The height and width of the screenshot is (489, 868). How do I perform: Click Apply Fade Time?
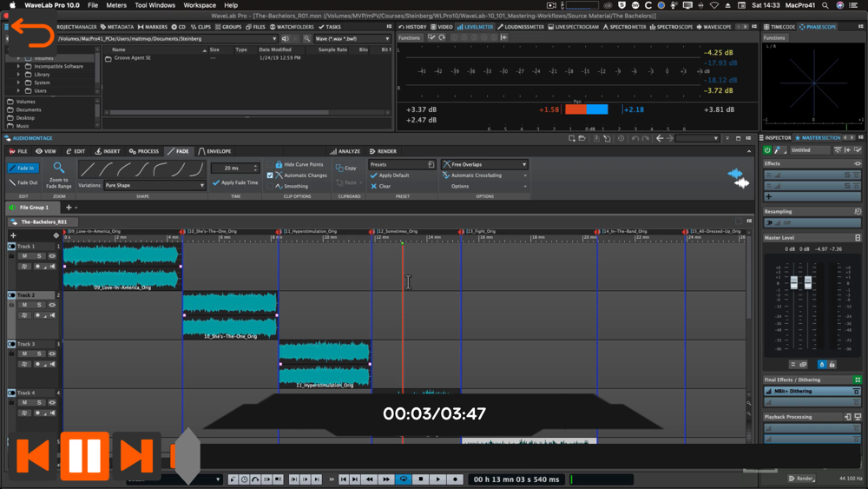coord(235,182)
